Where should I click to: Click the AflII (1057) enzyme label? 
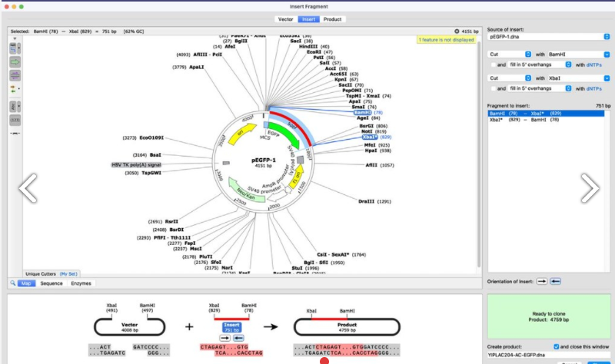coord(380,165)
